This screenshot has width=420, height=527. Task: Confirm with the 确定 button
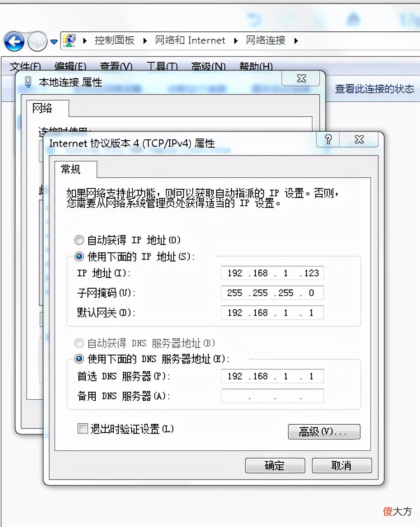click(x=275, y=466)
